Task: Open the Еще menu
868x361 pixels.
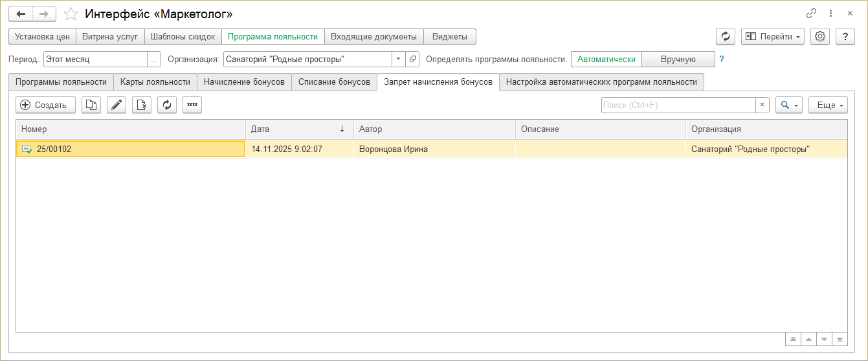Action: click(828, 105)
